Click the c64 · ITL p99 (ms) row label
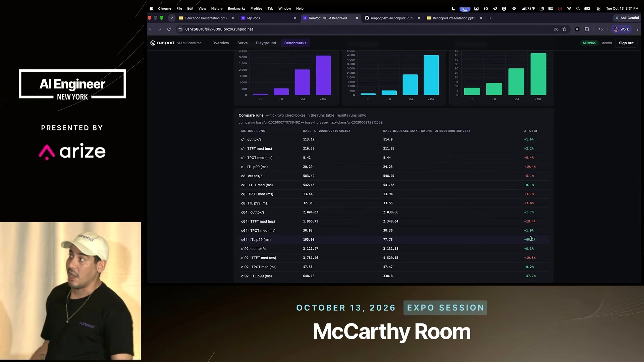644x362 pixels. coord(256,240)
